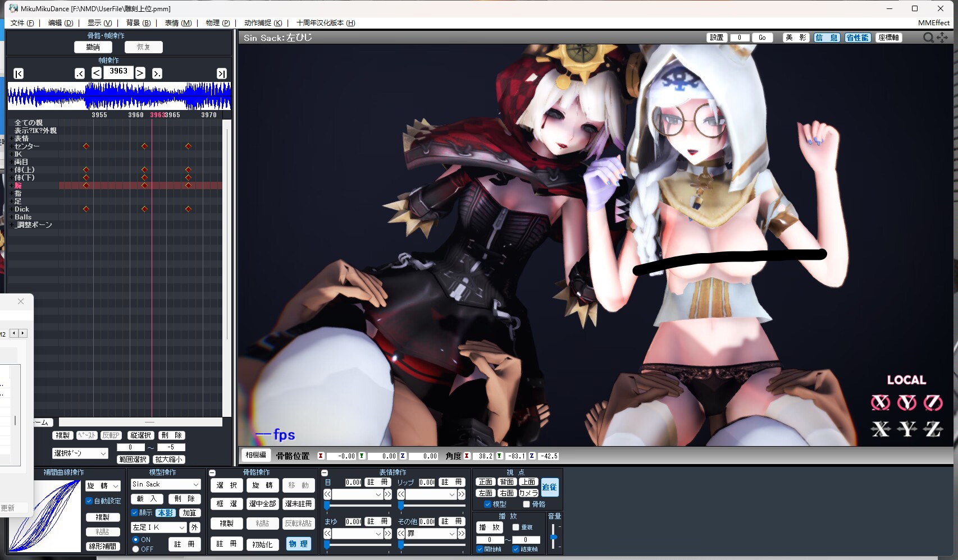Click the local Z rotation icon
958x560 pixels.
pos(933,402)
